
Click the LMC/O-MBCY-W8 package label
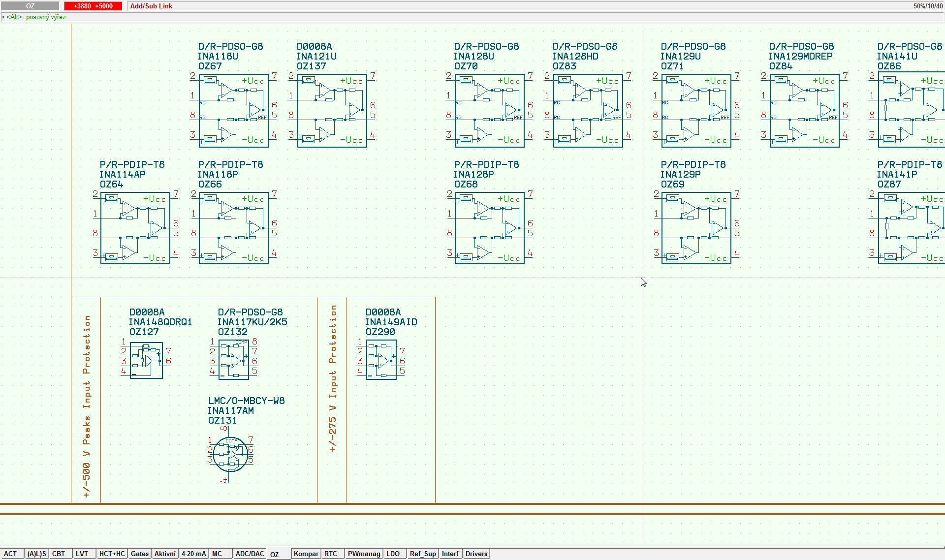coord(246,401)
